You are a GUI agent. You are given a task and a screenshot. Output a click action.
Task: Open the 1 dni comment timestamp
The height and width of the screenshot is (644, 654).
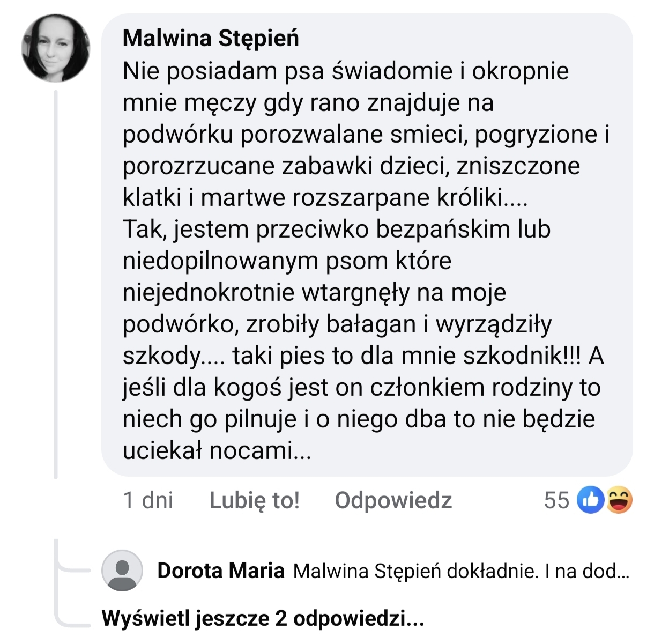148,501
